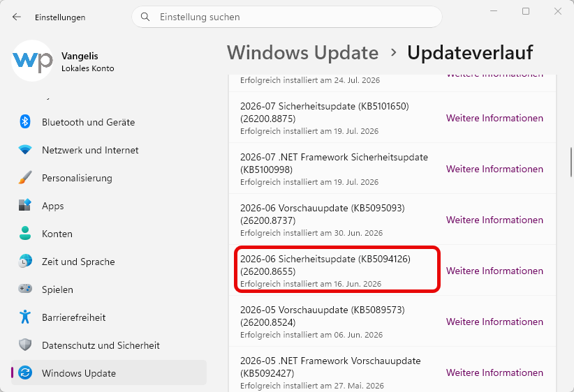
Task: Click 2026-06 Vorschauupdate (KB5095093) title
Action: pyautogui.click(x=323, y=214)
